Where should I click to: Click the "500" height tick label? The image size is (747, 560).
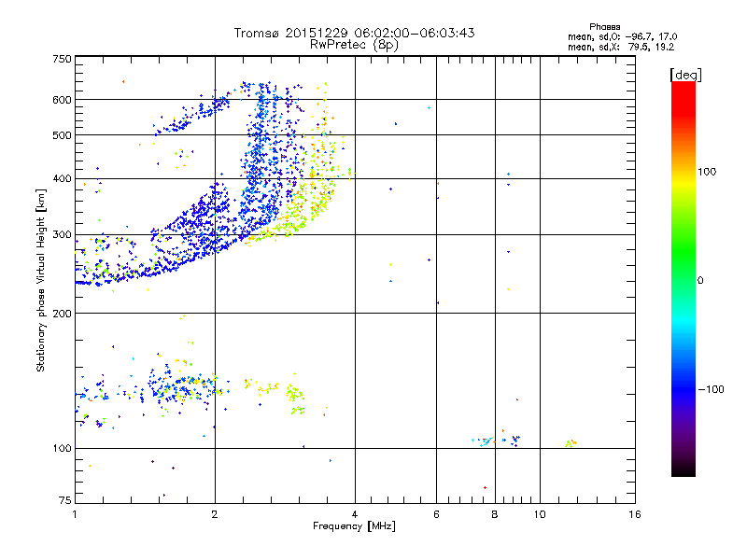(62, 135)
